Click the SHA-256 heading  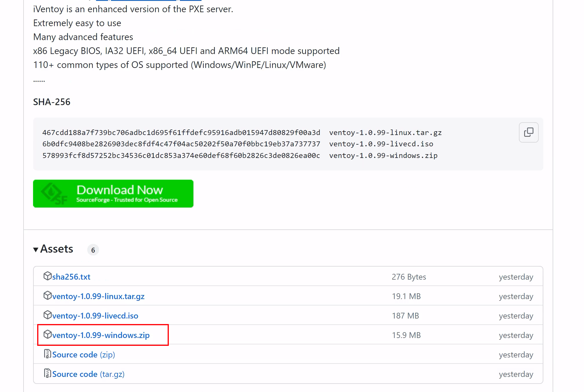click(x=52, y=102)
